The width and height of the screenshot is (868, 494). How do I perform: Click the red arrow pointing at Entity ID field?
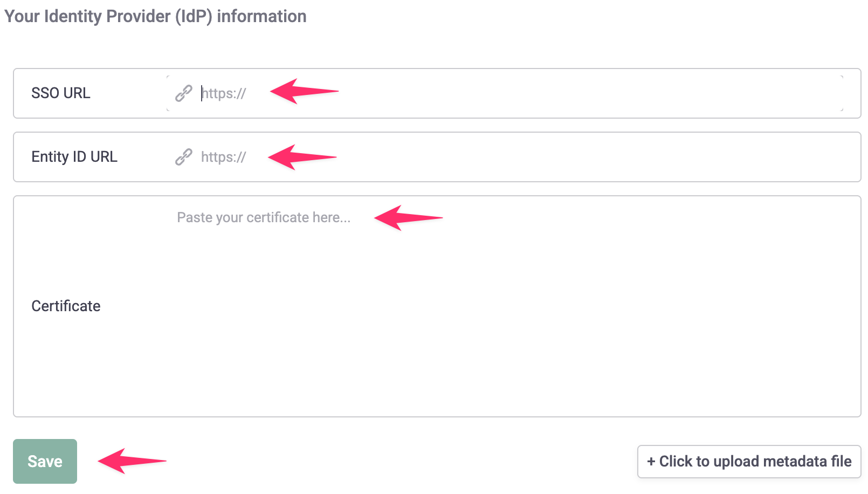[302, 157]
